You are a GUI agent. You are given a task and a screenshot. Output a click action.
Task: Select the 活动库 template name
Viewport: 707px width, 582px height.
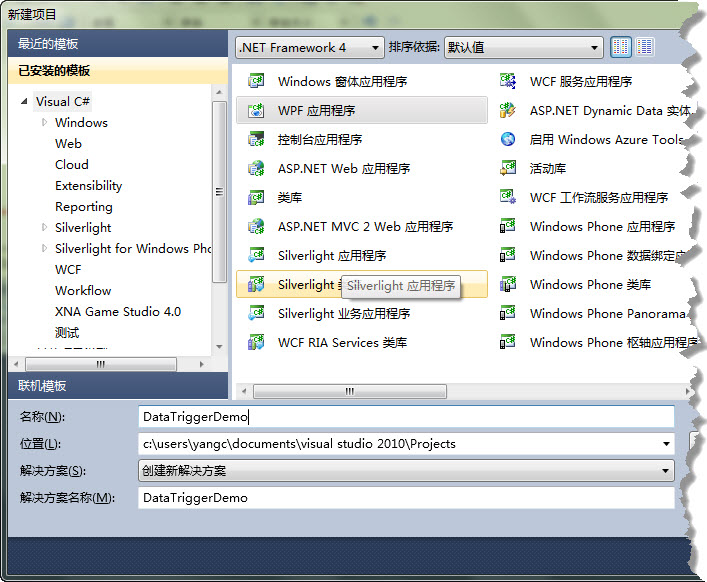pos(547,169)
